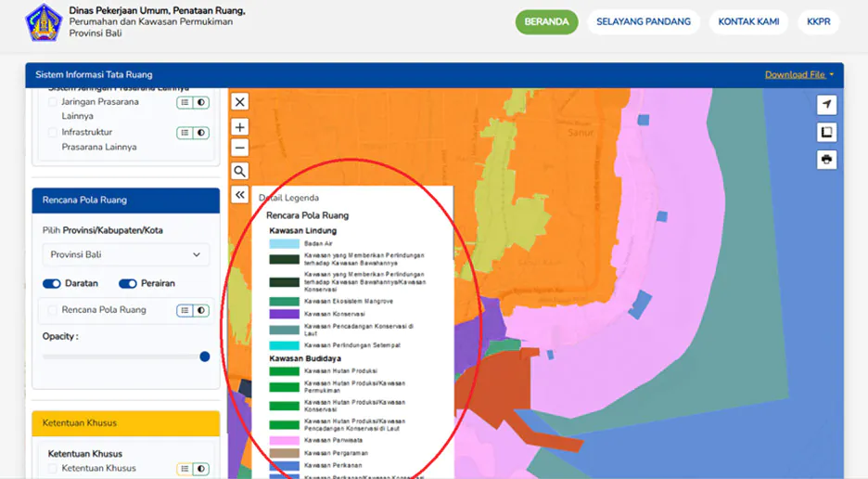Show legend list for Infrastruktur Prasarana Lainnya
This screenshot has height=479, width=868.
tap(185, 133)
